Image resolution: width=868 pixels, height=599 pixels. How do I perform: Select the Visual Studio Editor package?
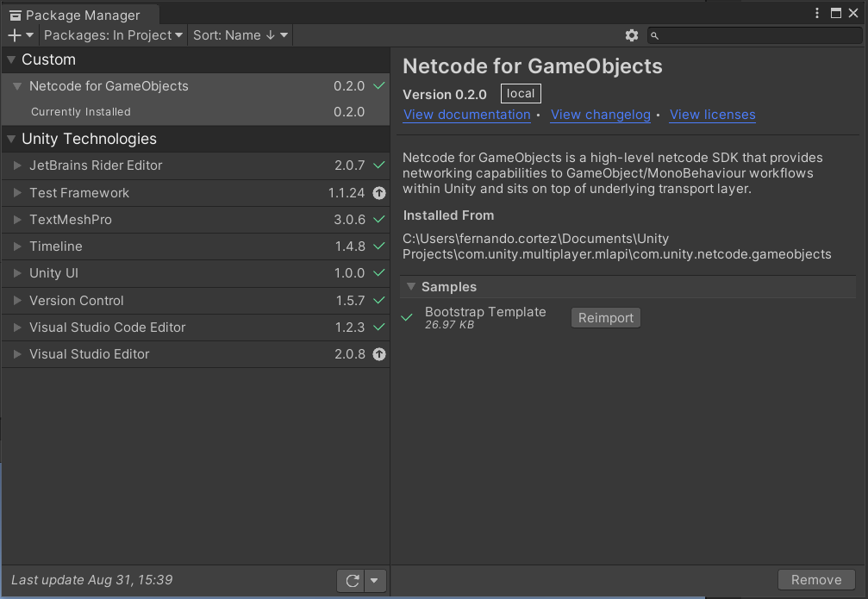196,354
